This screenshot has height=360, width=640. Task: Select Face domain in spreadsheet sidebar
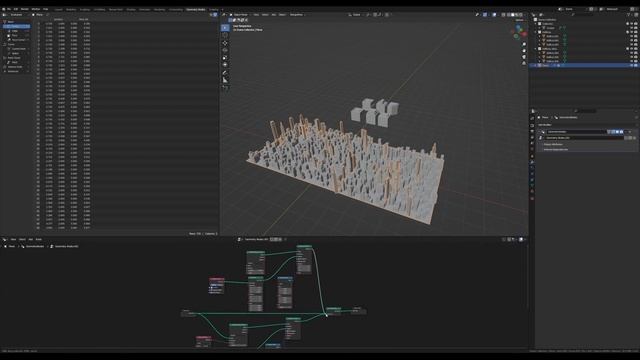(x=15, y=36)
